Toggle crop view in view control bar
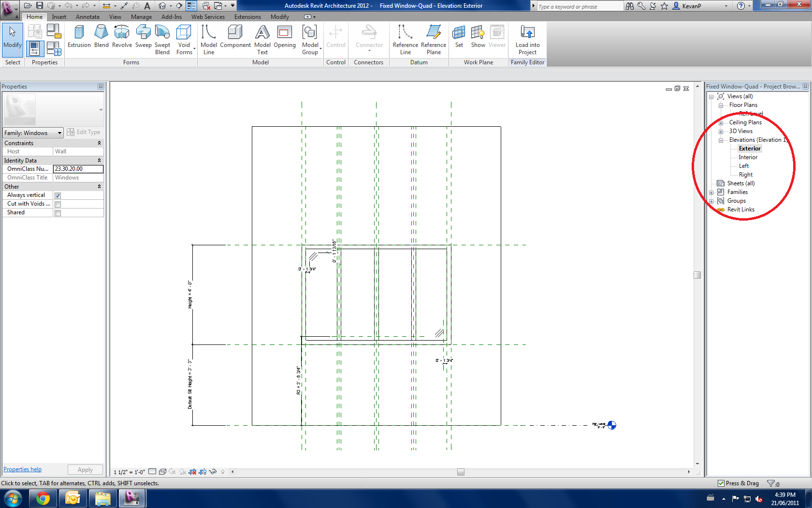 (192, 472)
